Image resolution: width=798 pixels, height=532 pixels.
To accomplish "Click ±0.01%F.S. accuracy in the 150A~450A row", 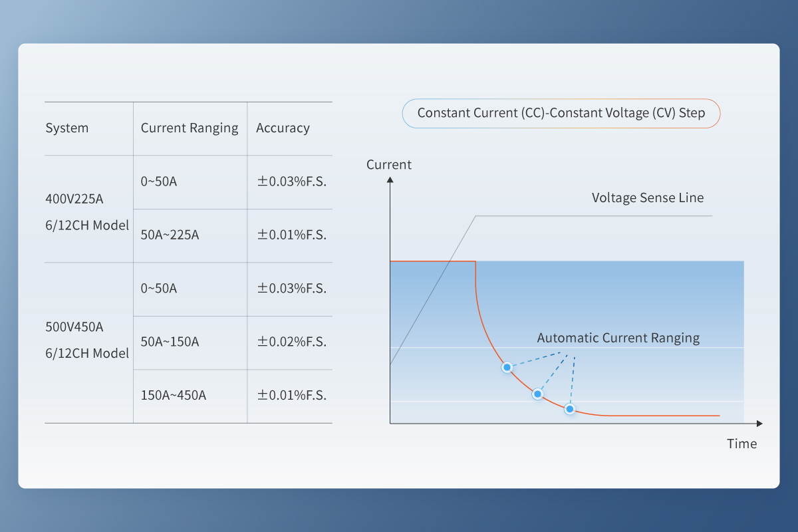I will pyautogui.click(x=291, y=395).
